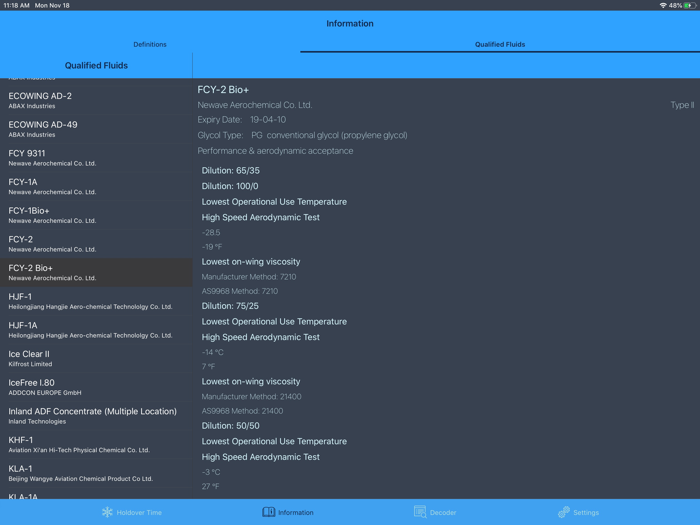Open the Decoder icon in bottom bar

click(420, 512)
